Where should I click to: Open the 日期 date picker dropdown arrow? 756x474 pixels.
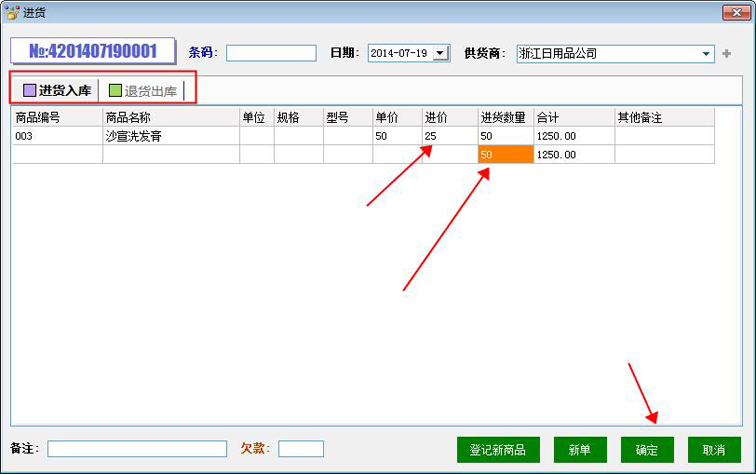441,53
